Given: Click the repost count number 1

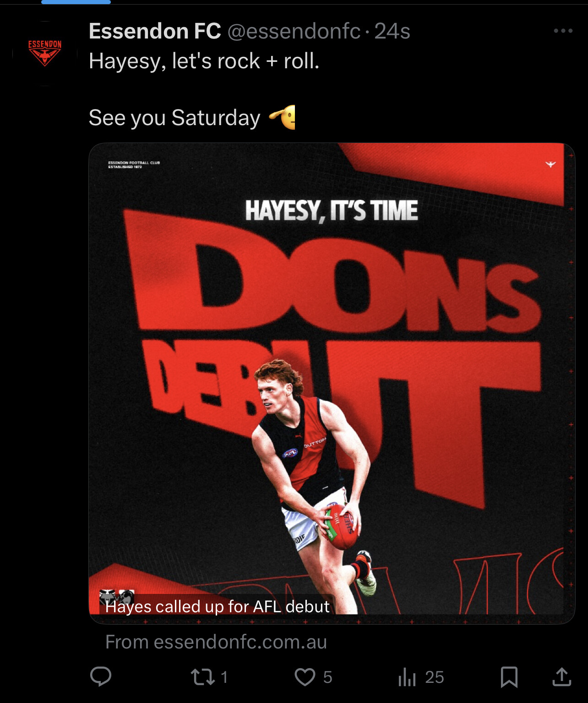Looking at the screenshot, I should click(x=224, y=677).
